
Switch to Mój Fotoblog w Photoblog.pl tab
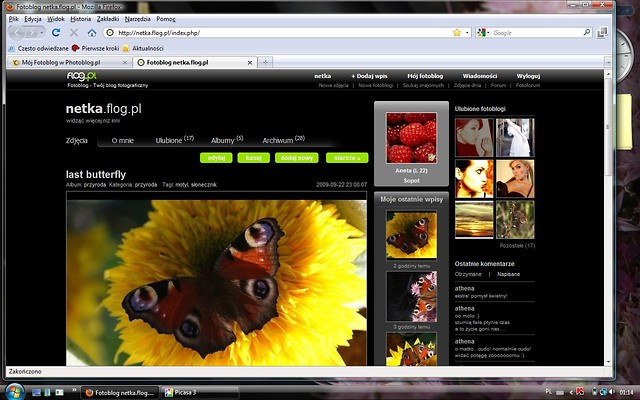(x=69, y=62)
